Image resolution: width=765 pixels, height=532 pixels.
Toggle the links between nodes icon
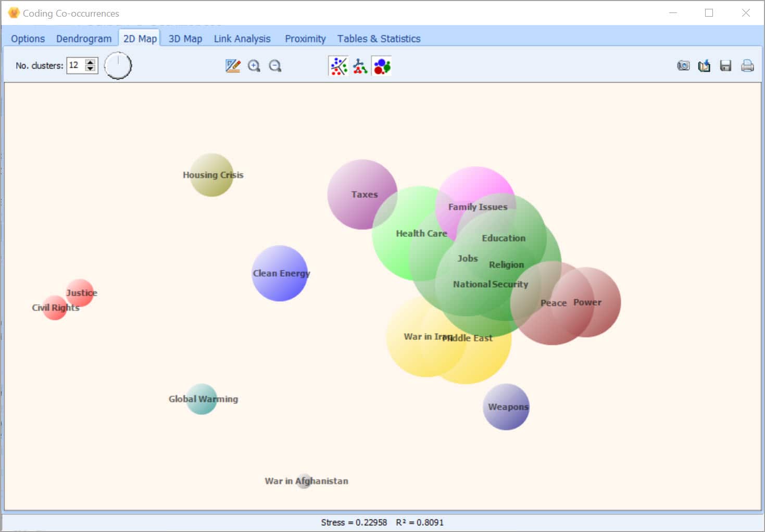[360, 66]
